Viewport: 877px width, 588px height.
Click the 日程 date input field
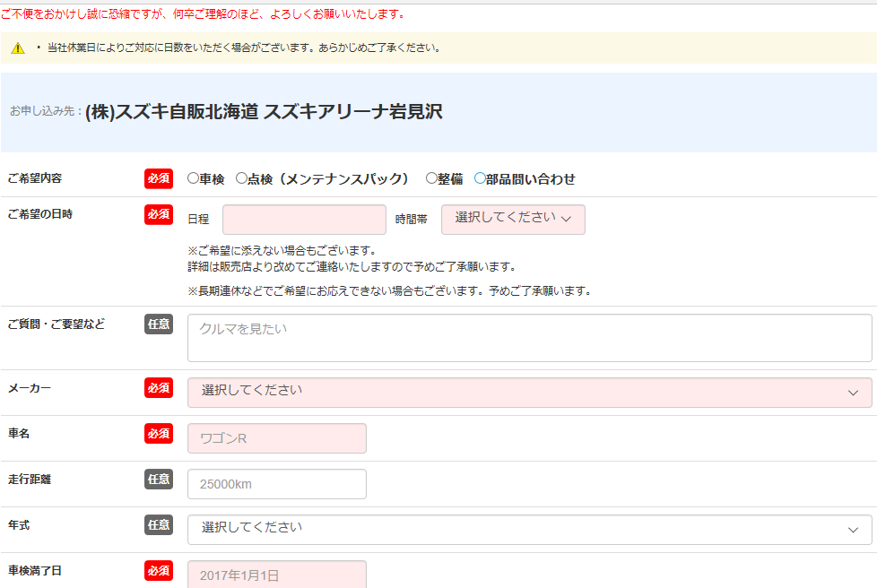click(x=304, y=220)
